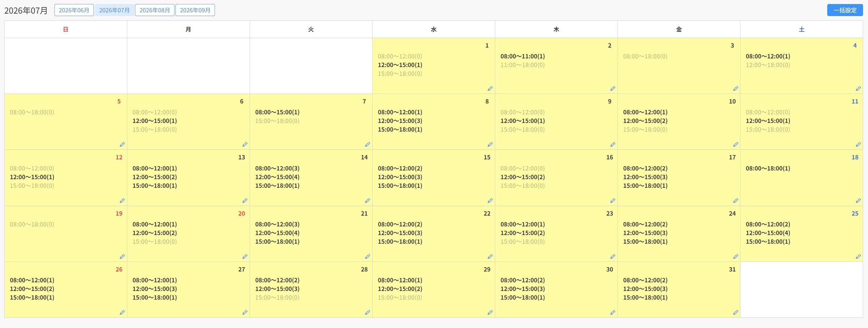Edit July 7 via its pencil icon
Image resolution: width=868 pixels, height=328 pixels.
[x=367, y=145]
